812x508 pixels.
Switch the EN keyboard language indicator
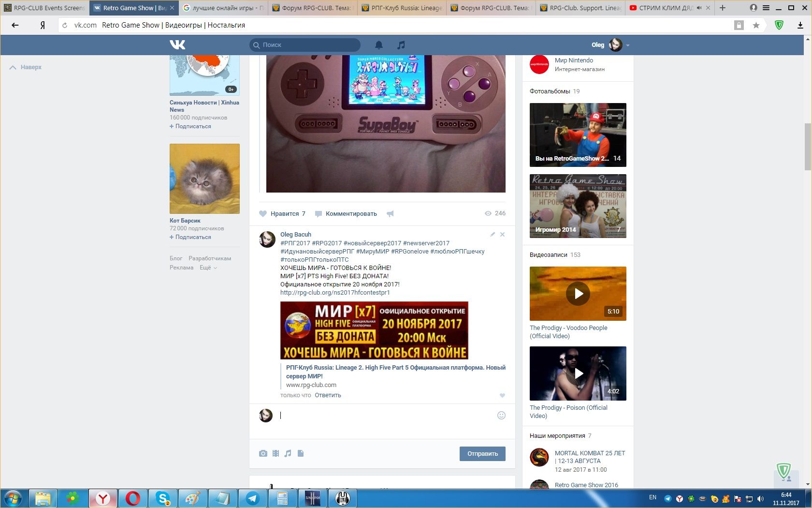652,497
